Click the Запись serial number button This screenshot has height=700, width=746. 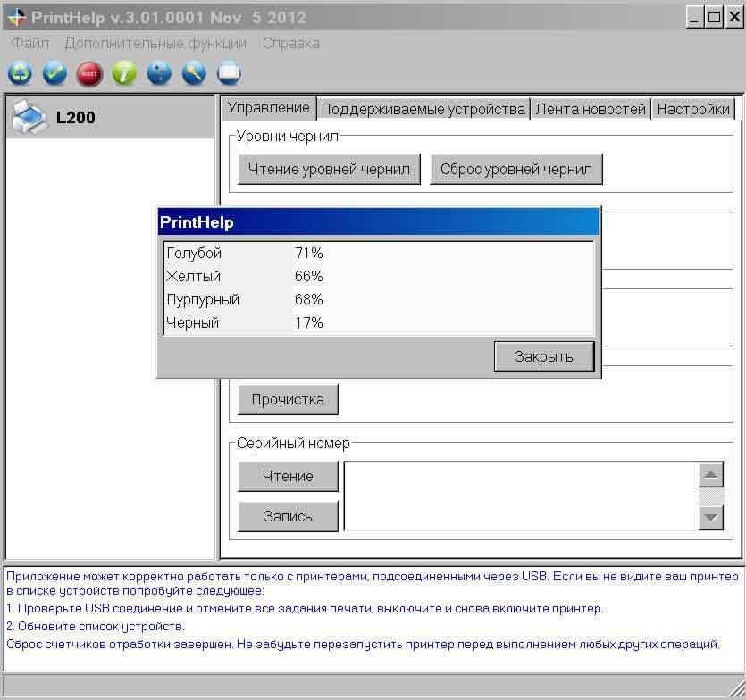coord(288,516)
